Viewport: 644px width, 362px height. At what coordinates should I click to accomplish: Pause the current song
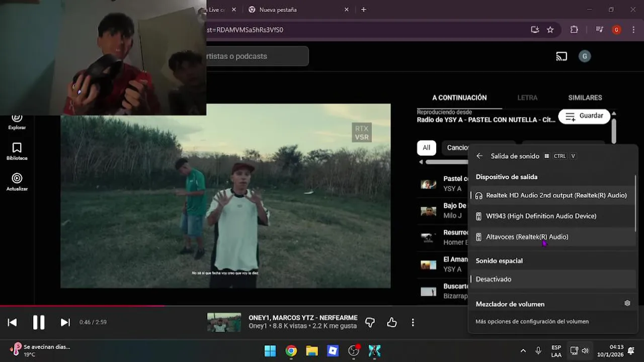click(x=39, y=322)
